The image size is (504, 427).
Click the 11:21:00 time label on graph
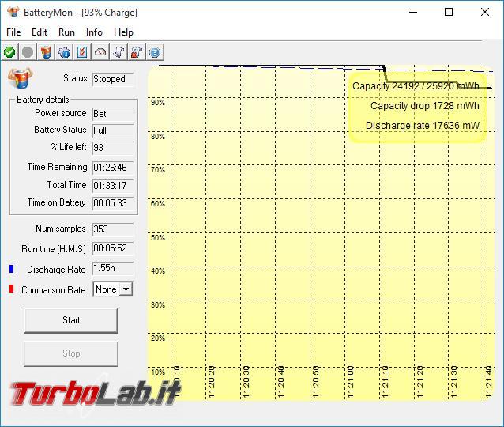click(x=351, y=382)
